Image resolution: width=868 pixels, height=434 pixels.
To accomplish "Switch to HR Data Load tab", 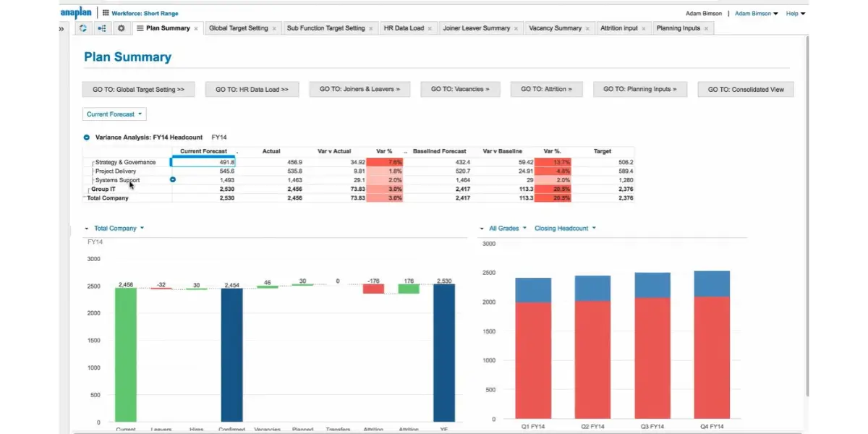I will point(404,28).
